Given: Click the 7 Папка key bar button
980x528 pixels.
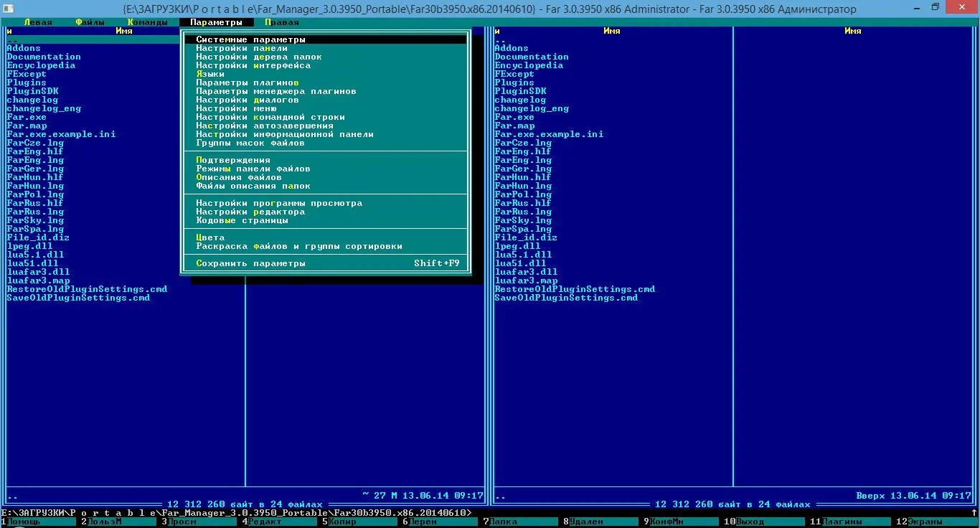Looking at the screenshot, I should (x=521, y=522).
